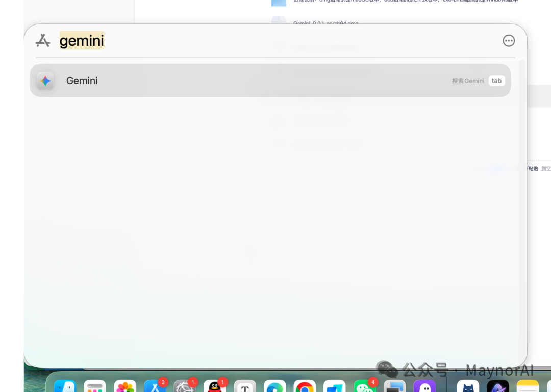Select the Gemini search result row
This screenshot has width=551, height=392.
coord(270,81)
